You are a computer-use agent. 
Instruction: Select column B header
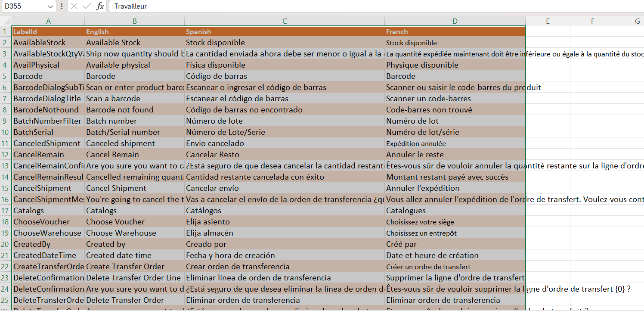click(x=135, y=21)
